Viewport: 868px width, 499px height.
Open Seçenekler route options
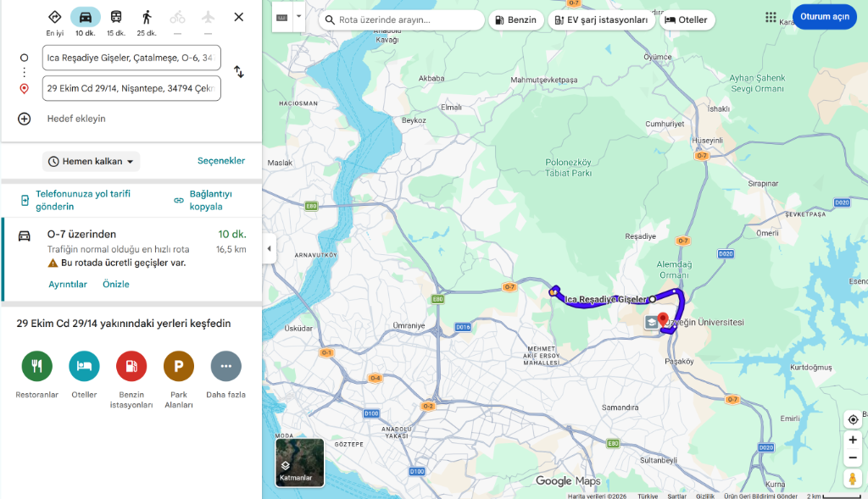[221, 160]
